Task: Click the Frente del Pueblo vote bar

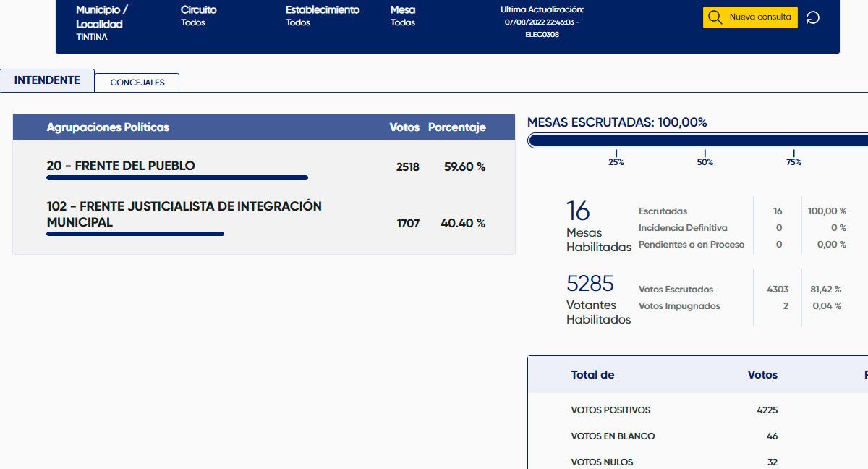Action: tap(177, 177)
